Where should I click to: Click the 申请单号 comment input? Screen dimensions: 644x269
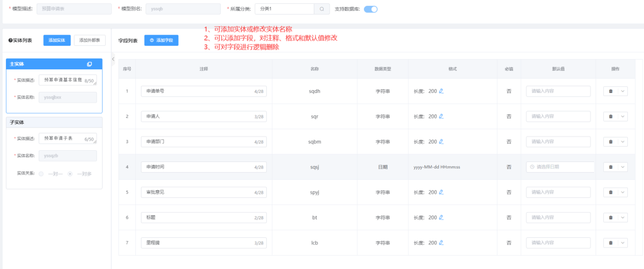204,91
